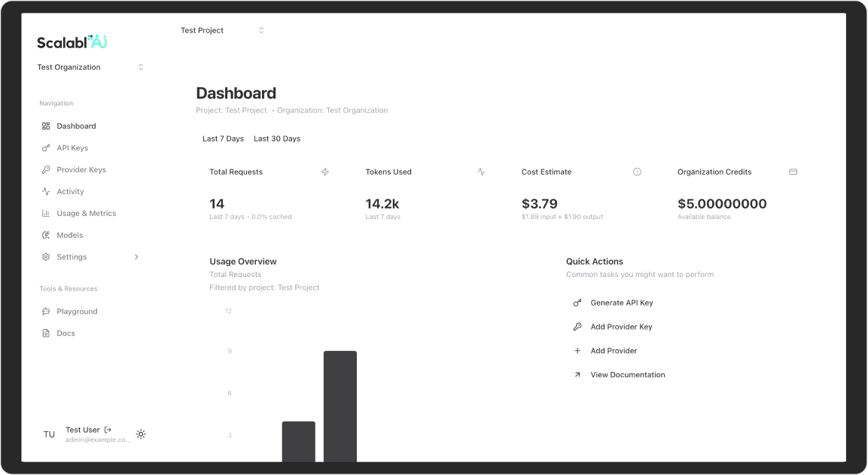868x475 pixels.
Task: Switch to the Last 30 Days tab
Action: [x=277, y=139]
